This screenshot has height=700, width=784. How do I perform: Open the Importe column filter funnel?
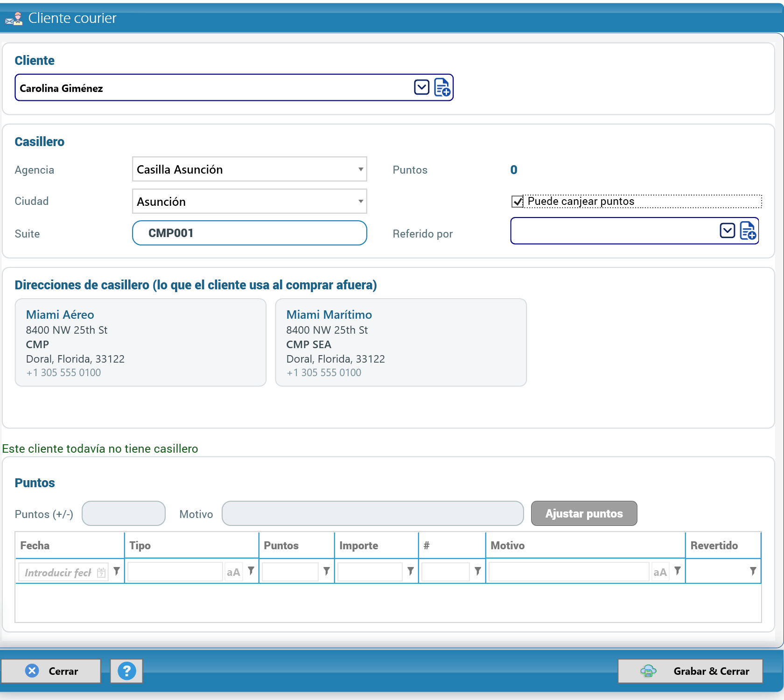(411, 571)
